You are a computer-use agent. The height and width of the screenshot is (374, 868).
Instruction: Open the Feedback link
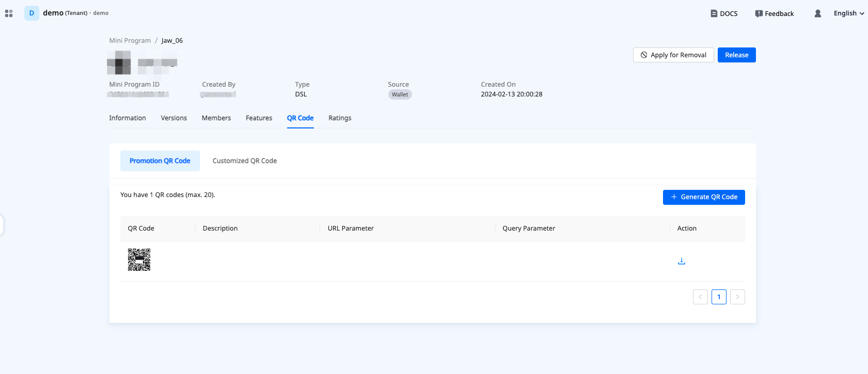[774, 13]
